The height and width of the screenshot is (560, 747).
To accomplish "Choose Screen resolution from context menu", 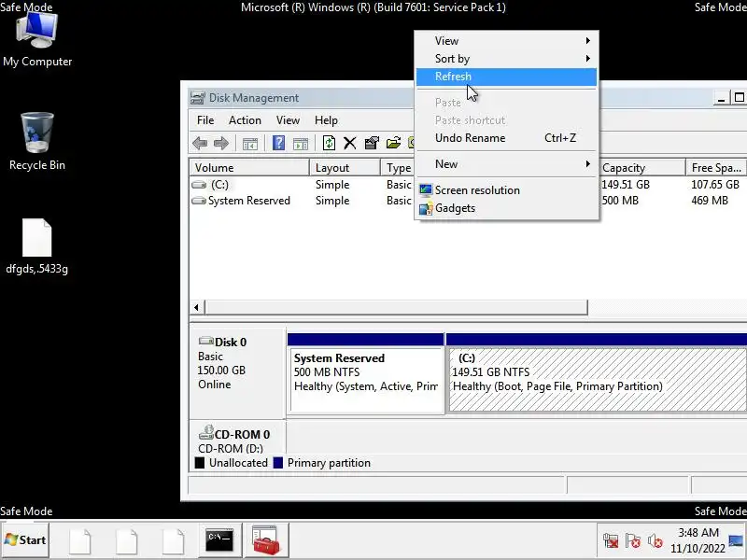I will pos(506,190).
